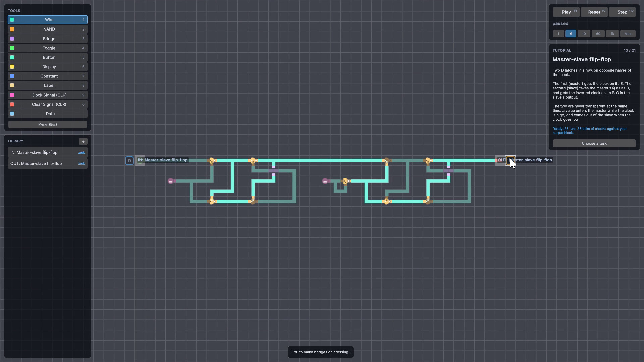This screenshot has width=644, height=362.
Task: Select IN: Master-slave flip-flop library entry
Action: [x=48, y=153]
